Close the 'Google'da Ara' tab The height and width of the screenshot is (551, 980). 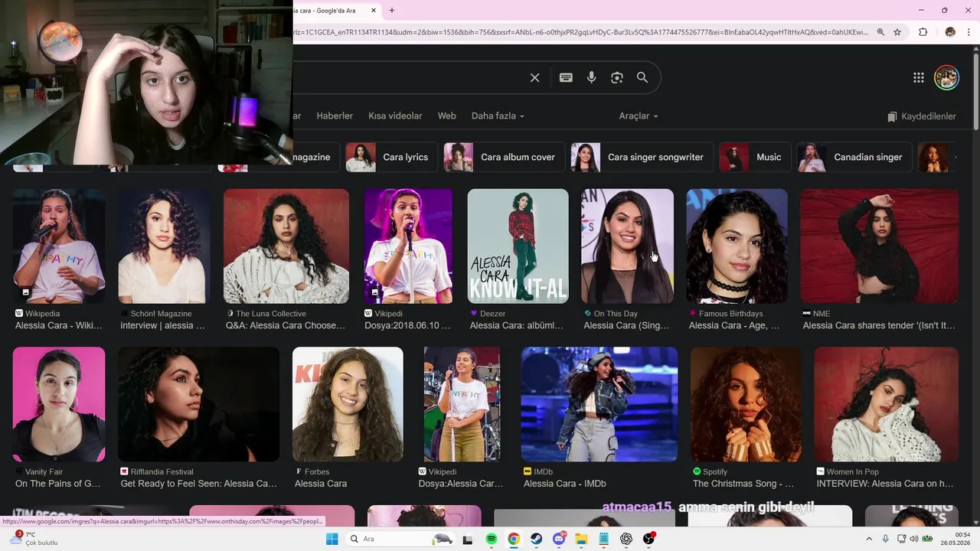374,11
